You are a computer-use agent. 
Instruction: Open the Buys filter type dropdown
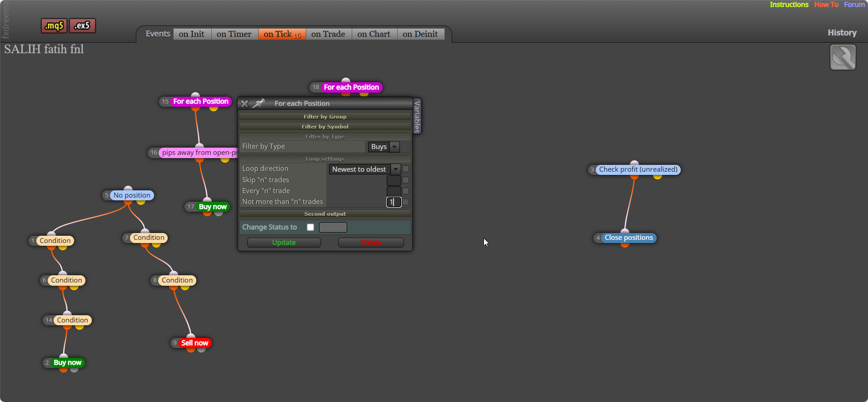(384, 147)
